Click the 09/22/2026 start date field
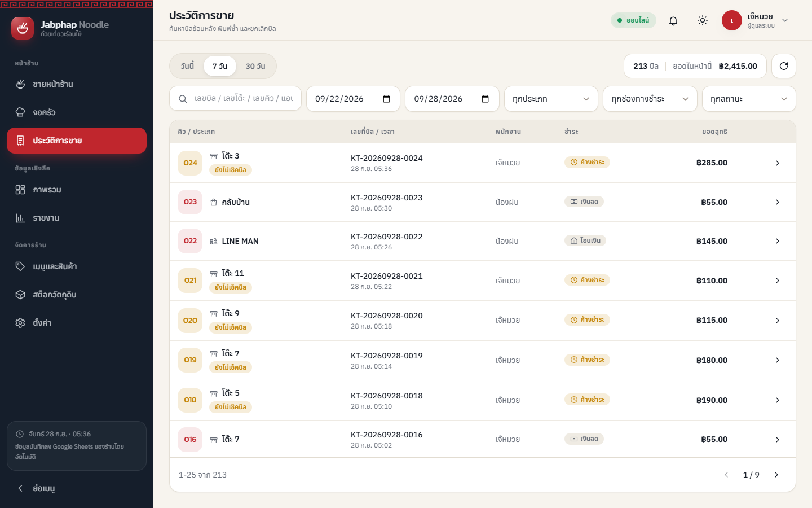The width and height of the screenshot is (812, 508). pos(353,99)
